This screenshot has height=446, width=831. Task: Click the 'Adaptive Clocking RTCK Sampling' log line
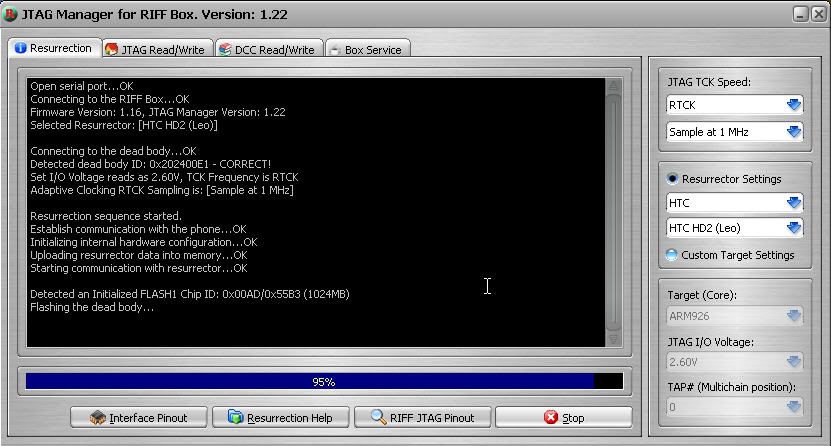pos(162,190)
